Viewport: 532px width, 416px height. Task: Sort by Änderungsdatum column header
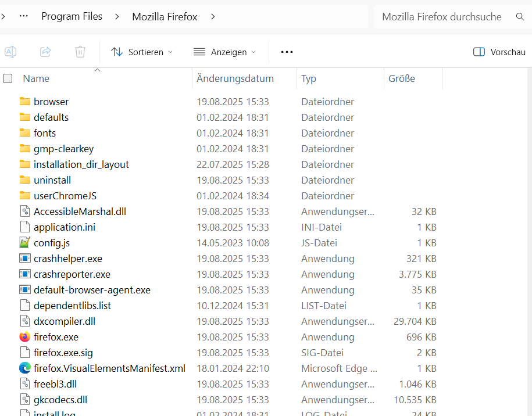pos(235,78)
